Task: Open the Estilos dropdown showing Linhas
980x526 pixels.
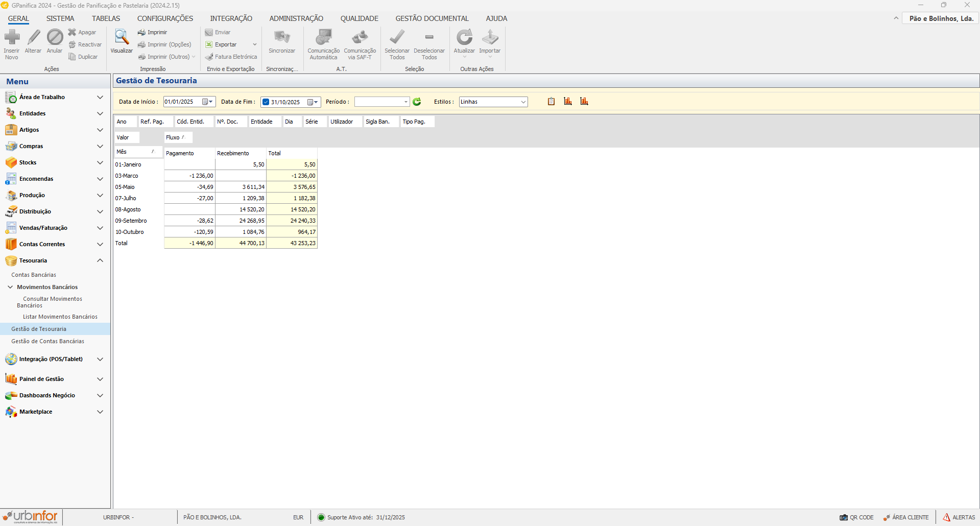Action: click(523, 102)
